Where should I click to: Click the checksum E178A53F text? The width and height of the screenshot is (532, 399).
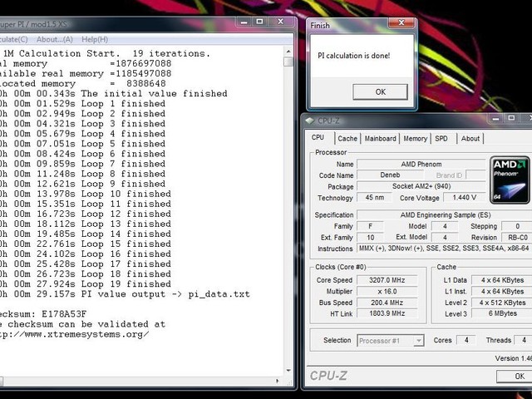tap(64, 314)
